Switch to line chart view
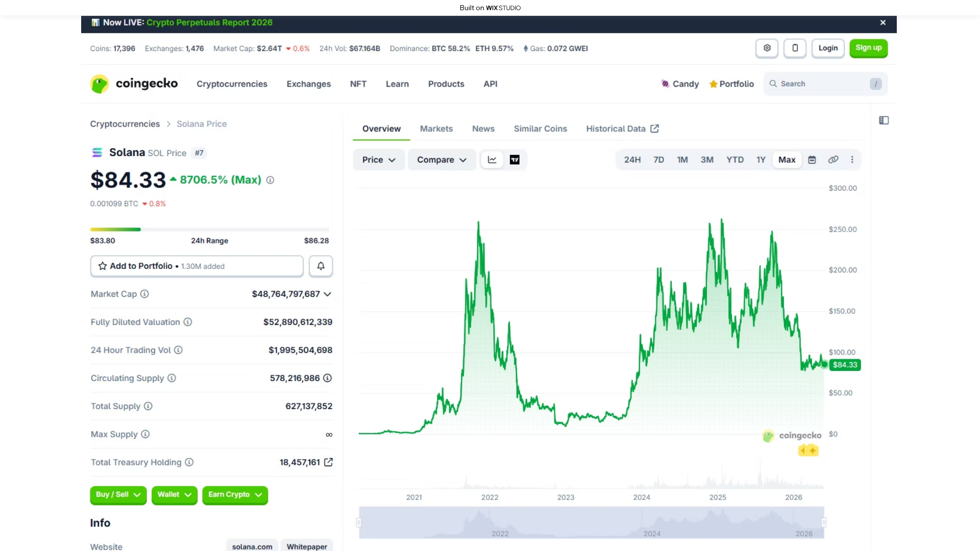Image resolution: width=980 pixels, height=551 pixels. pos(492,160)
